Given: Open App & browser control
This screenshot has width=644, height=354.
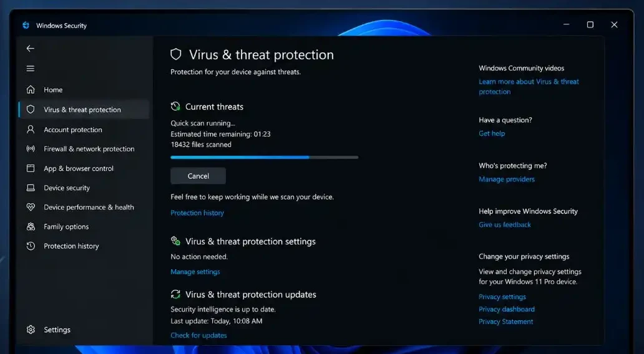Looking at the screenshot, I should (x=84, y=168).
